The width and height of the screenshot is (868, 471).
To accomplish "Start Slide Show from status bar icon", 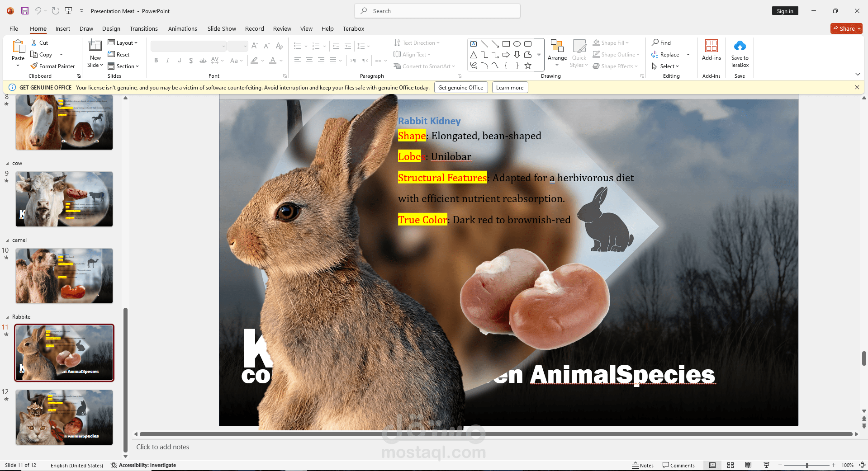I will pos(766,465).
